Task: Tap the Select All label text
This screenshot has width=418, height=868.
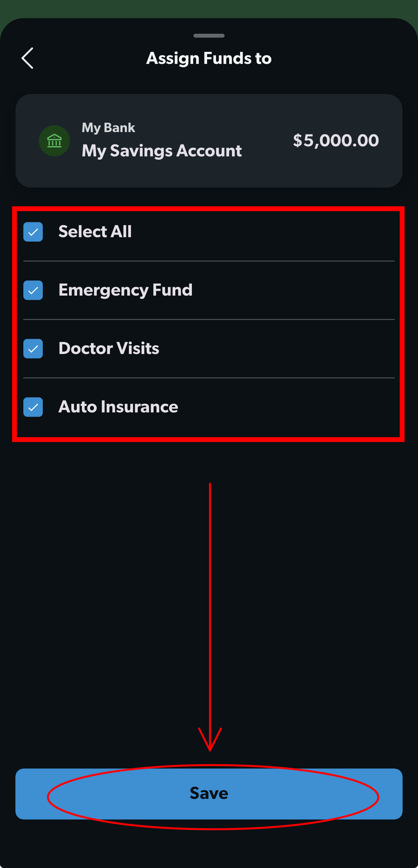Action: pyautogui.click(x=95, y=232)
